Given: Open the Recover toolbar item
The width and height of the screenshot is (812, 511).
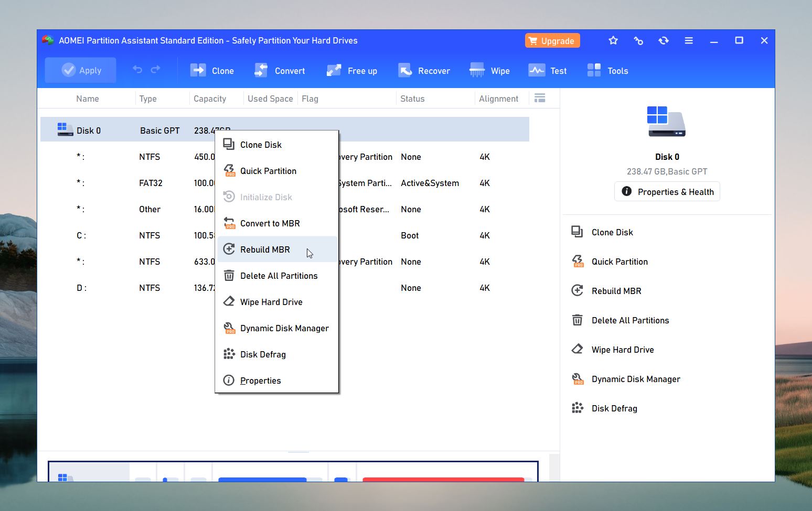Looking at the screenshot, I should click(424, 71).
